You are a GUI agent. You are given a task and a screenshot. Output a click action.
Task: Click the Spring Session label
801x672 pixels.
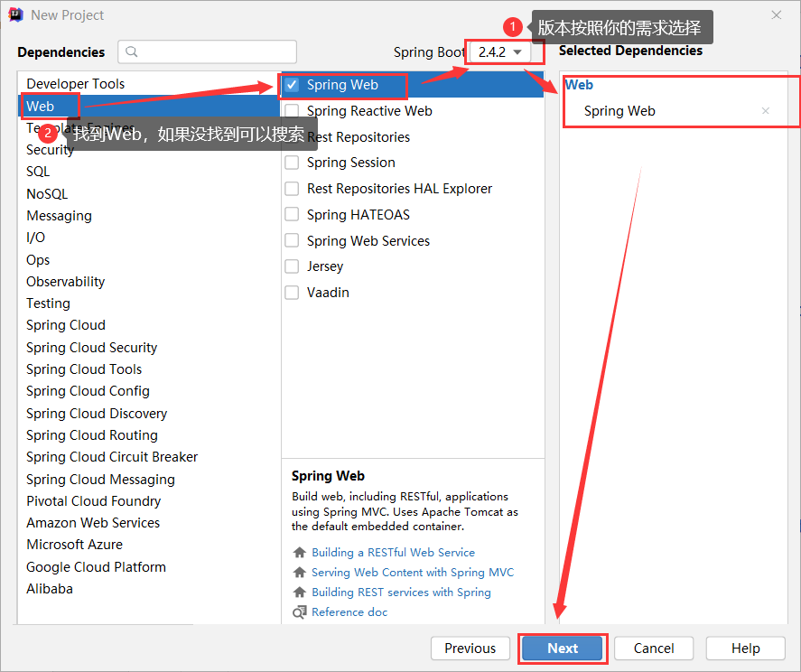(351, 163)
